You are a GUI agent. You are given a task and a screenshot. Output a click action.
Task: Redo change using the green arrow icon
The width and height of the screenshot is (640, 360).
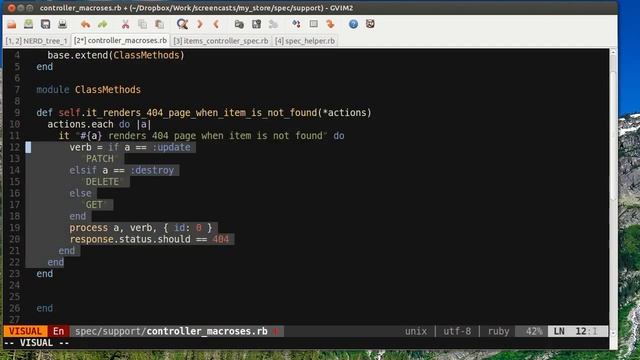[102, 24]
